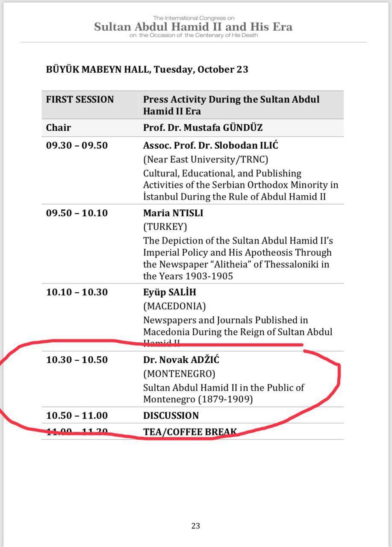Click '(Near East University/TRNC)' affiliation text
The image size is (392, 547).
206,159
